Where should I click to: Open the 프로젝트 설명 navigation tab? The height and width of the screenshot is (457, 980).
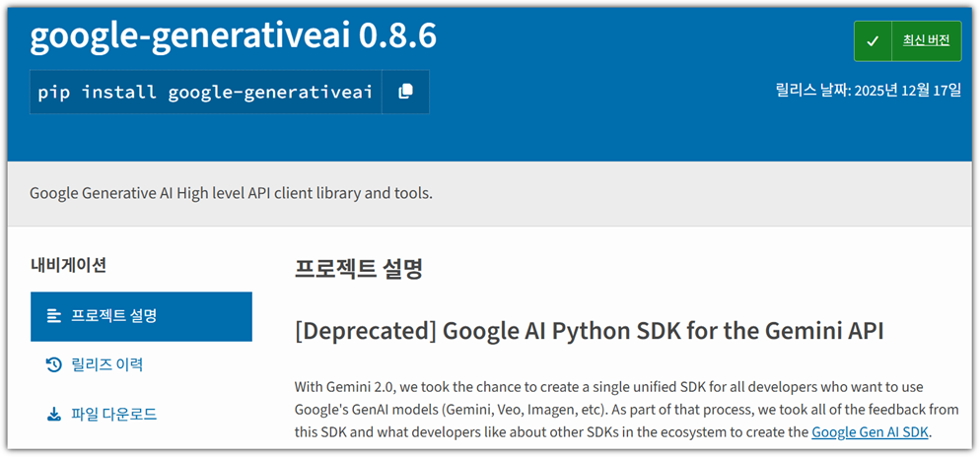point(141,316)
